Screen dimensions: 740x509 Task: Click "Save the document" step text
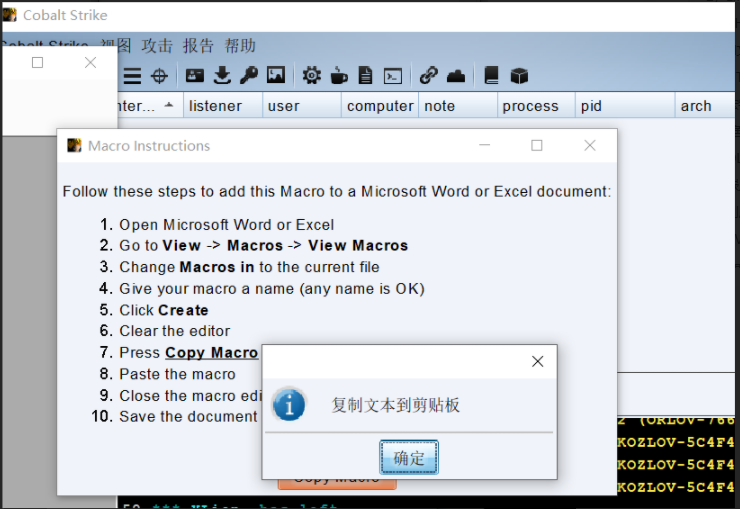(x=188, y=416)
